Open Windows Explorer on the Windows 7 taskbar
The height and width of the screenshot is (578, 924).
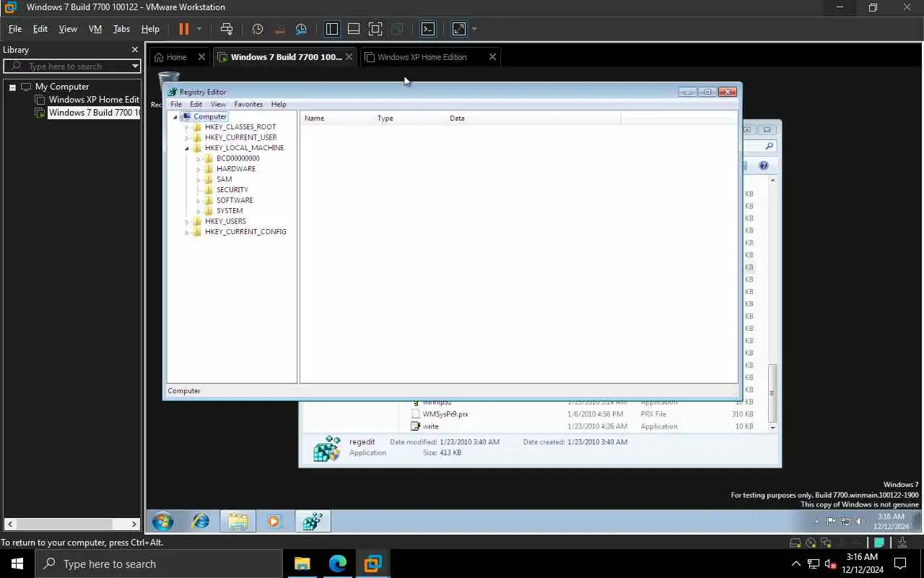pos(237,521)
